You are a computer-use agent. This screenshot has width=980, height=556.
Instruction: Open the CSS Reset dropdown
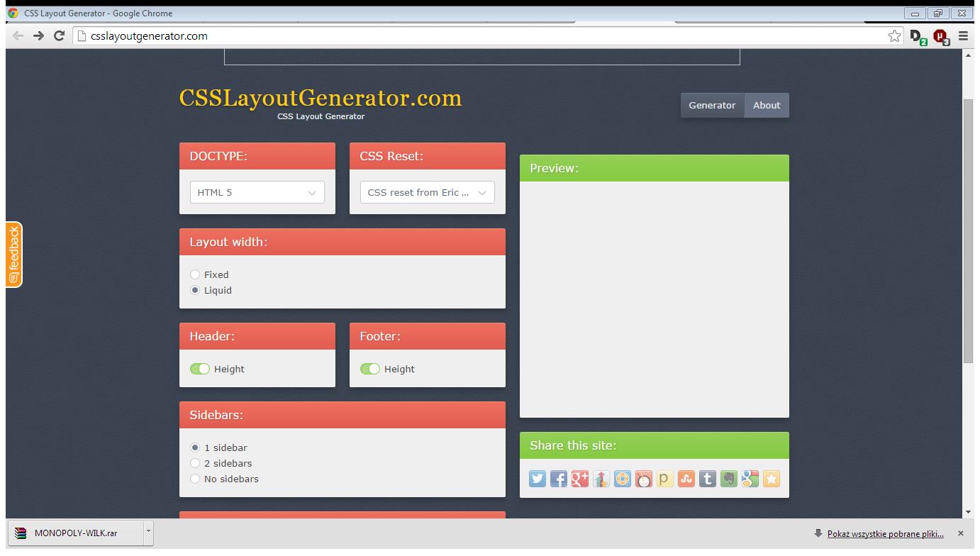coord(428,192)
